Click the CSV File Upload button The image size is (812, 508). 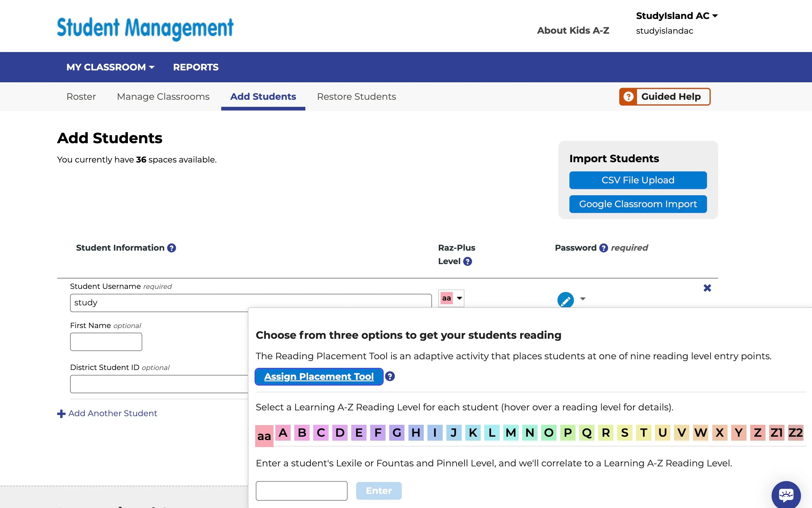(x=638, y=180)
